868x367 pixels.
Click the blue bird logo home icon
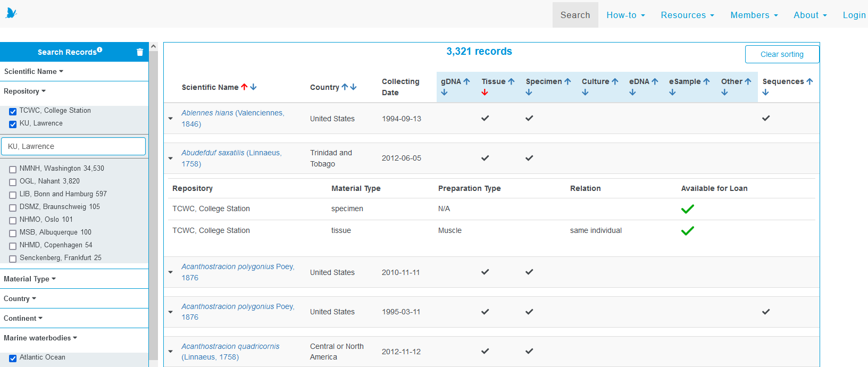point(11,13)
